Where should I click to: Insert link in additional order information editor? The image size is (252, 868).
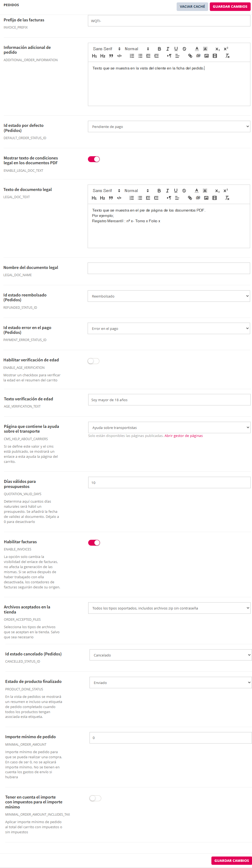[190, 56]
